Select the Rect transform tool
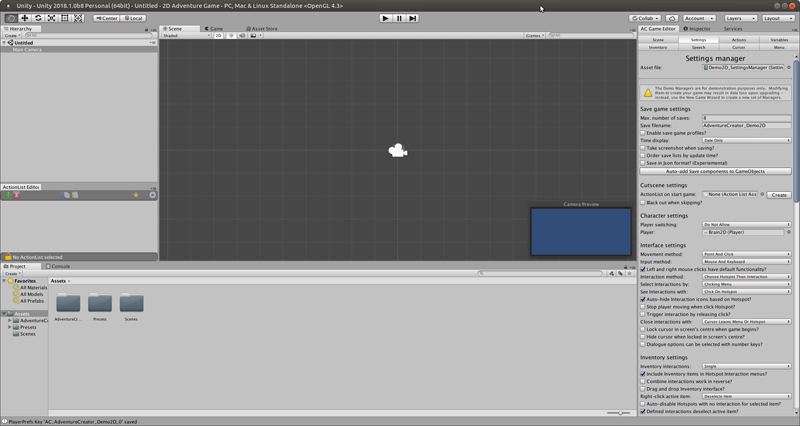This screenshot has height=426, width=800. tap(65, 18)
